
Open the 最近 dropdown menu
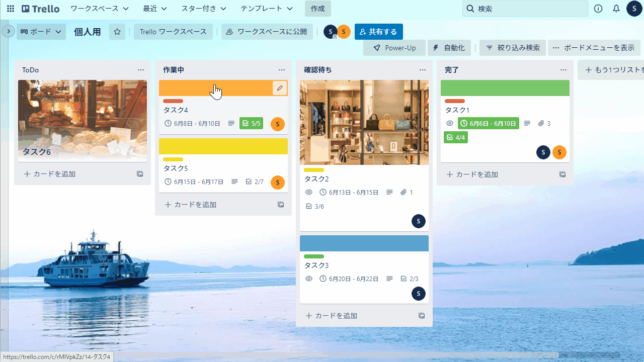pos(155,9)
